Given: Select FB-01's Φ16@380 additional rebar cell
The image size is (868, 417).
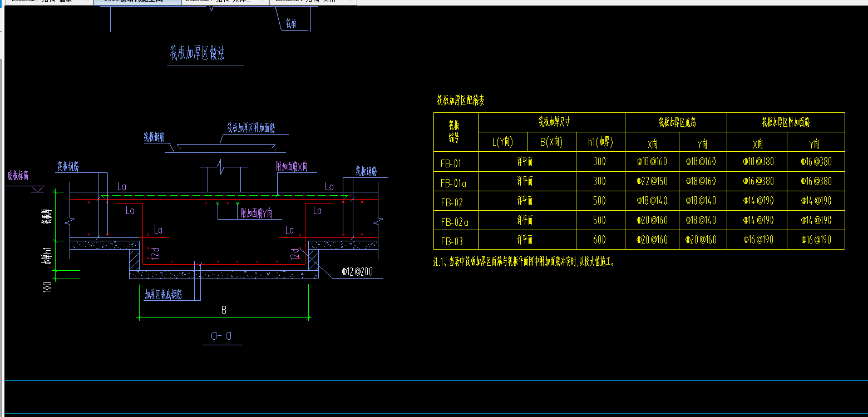Looking at the screenshot, I should 816,162.
